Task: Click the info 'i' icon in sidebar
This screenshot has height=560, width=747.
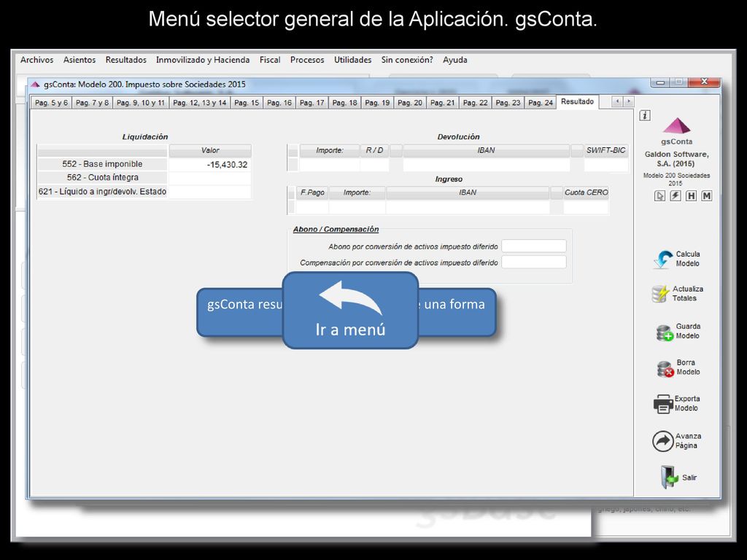Action: click(x=645, y=115)
